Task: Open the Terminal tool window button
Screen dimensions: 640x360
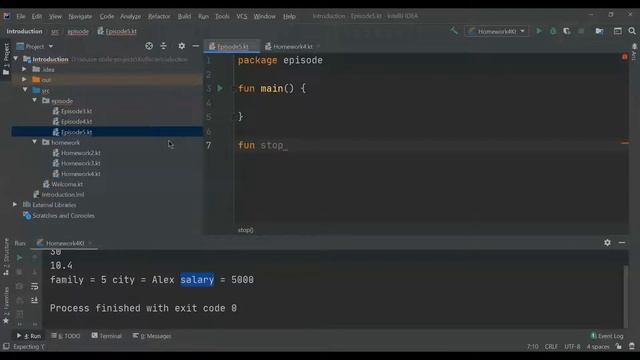Action: (107, 336)
